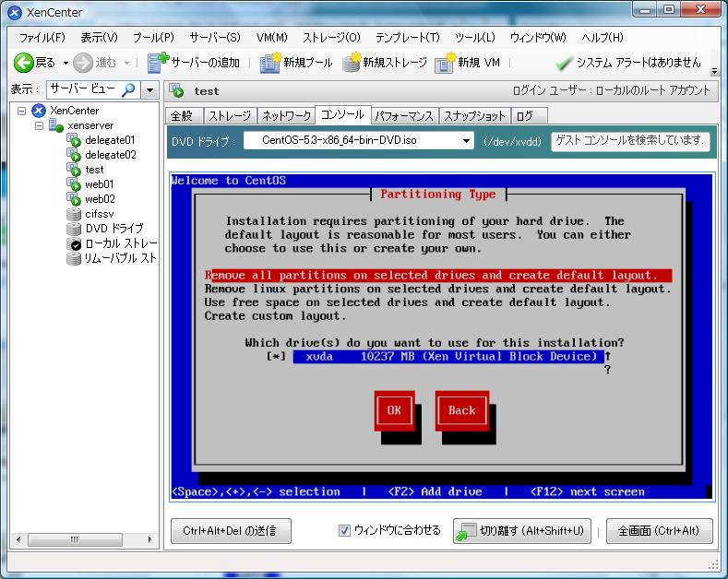
Task: Open the テンプレート(T) menu
Action: coord(408,38)
